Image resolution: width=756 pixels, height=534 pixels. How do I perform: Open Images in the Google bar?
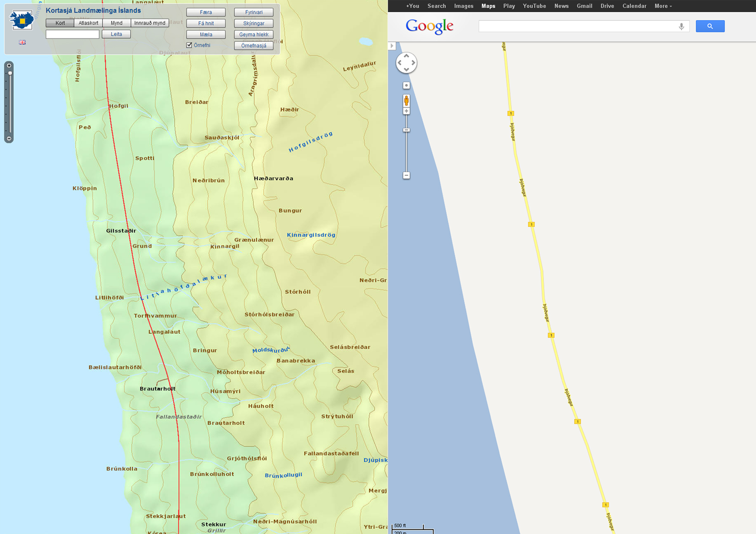464,6
